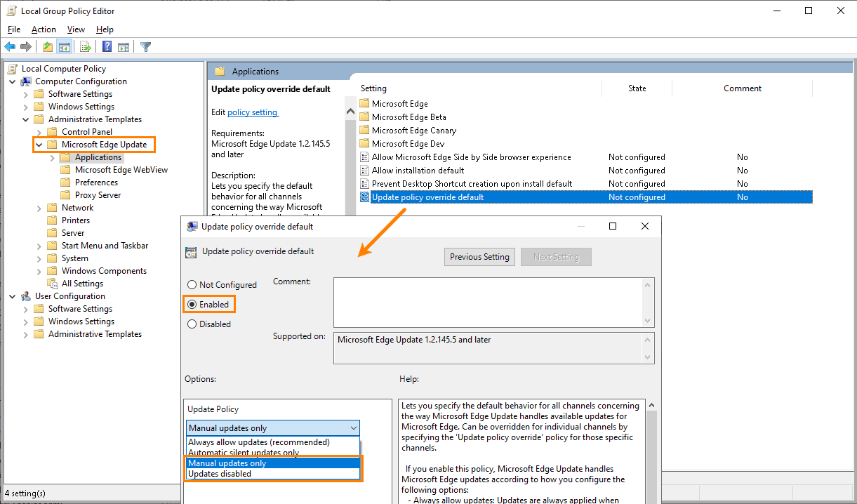Image resolution: width=857 pixels, height=504 pixels.
Task: Select the Disabled radio button
Action: (191, 324)
